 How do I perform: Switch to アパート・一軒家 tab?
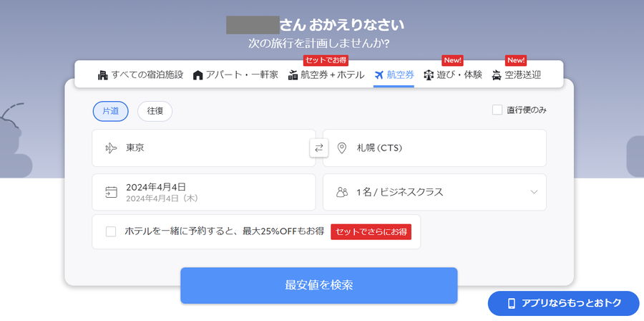[x=235, y=75]
